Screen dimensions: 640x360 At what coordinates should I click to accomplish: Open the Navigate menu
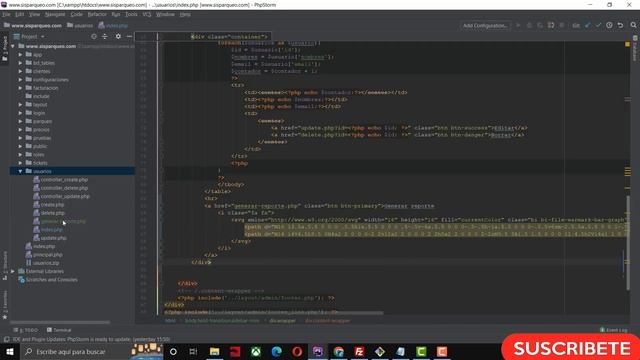[55, 14]
